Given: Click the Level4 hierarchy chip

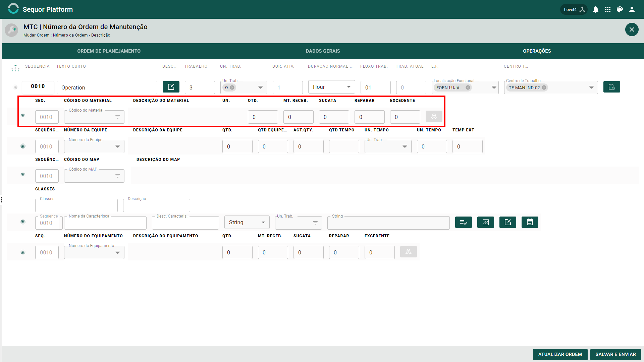Looking at the screenshot, I should [574, 9].
